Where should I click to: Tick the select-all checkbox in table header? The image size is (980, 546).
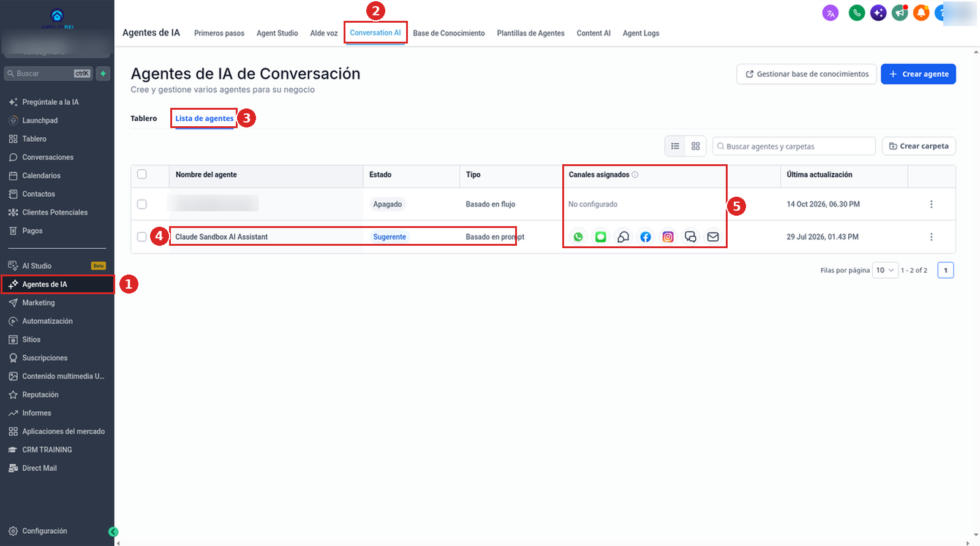point(142,174)
